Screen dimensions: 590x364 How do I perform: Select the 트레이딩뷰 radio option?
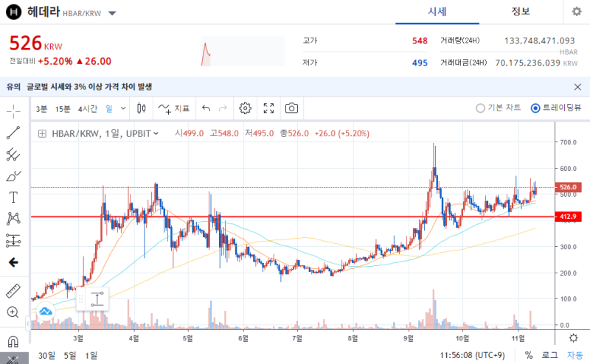coord(556,108)
